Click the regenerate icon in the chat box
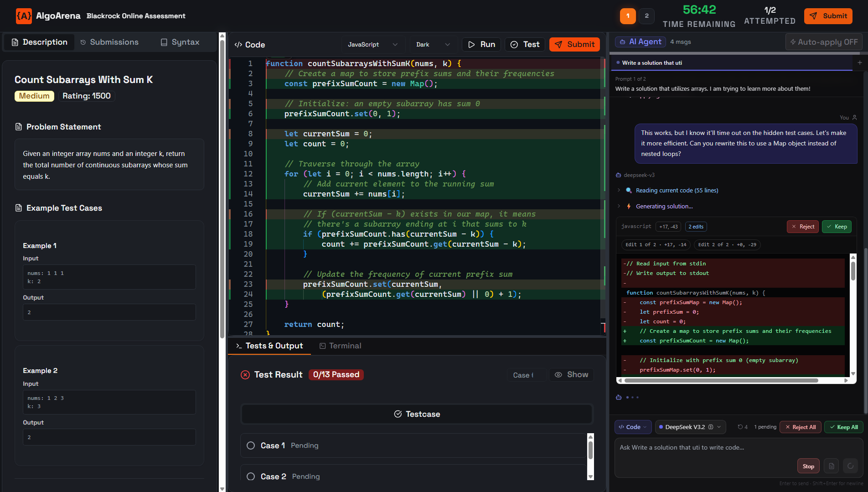 [x=851, y=466]
